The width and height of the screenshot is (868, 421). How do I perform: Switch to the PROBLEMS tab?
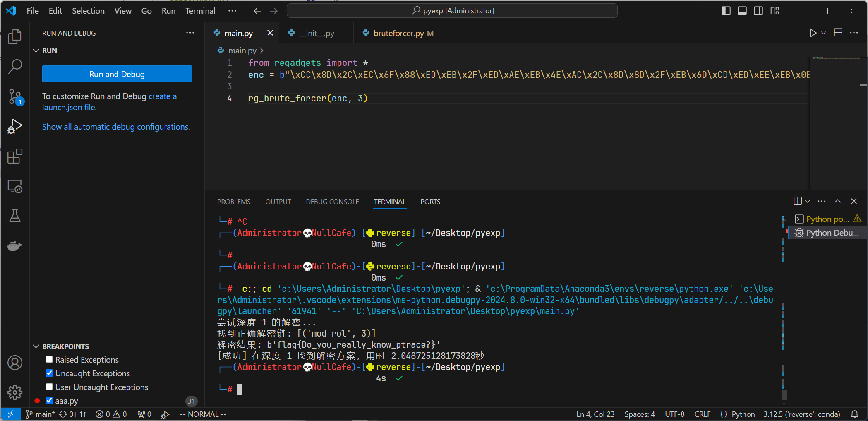point(234,202)
